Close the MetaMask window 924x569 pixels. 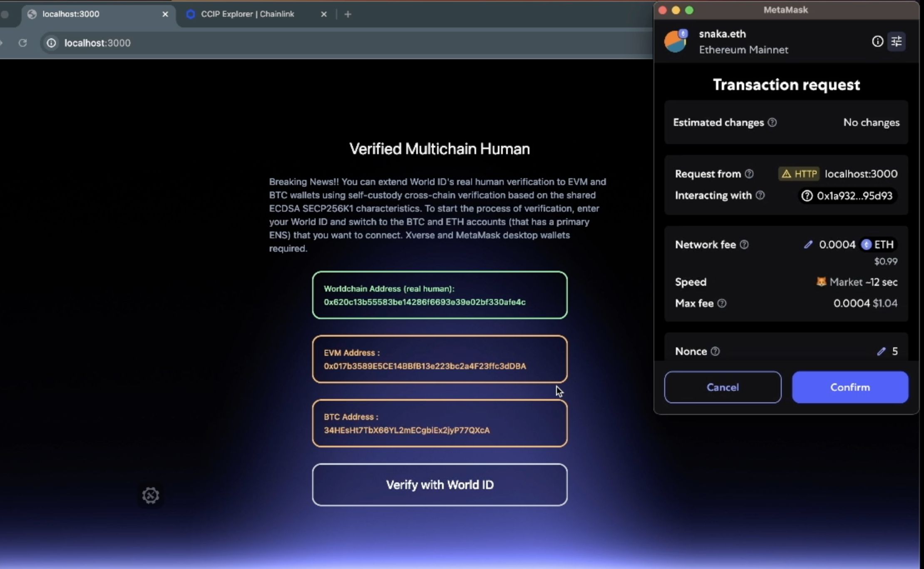[663, 10]
